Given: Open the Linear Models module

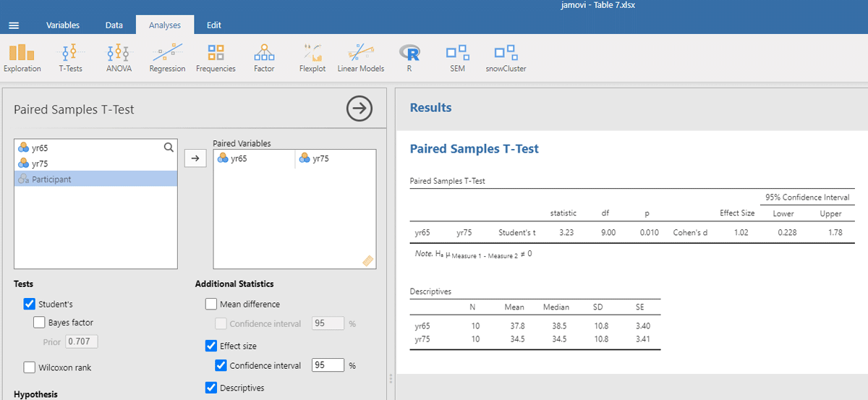Looking at the screenshot, I should [360, 58].
